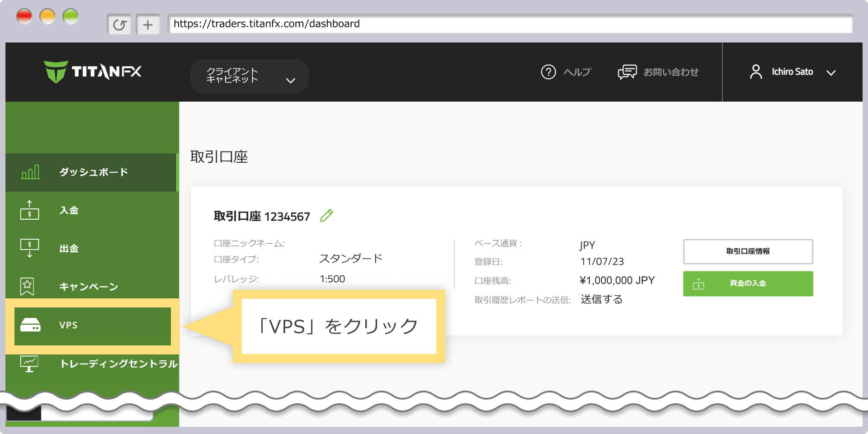Click the VPS server icon
Screen dimensions: 868x434
tap(30, 325)
